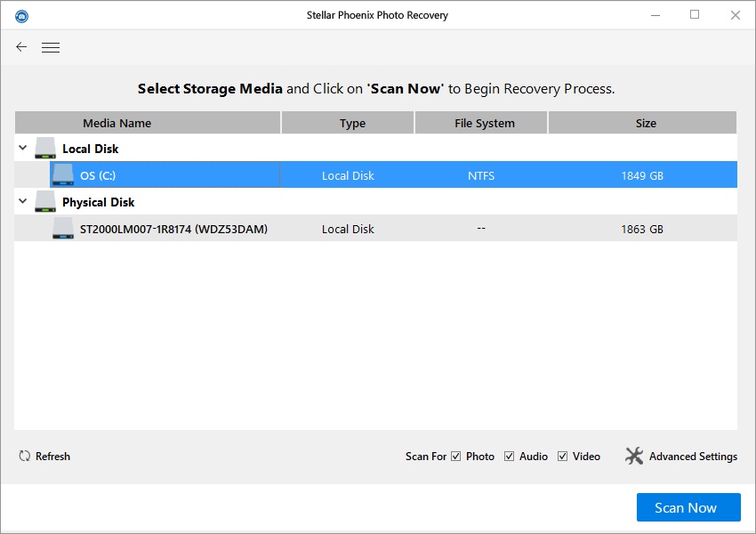
Task: Click the OS (C:) drive icon
Action: pos(62,174)
